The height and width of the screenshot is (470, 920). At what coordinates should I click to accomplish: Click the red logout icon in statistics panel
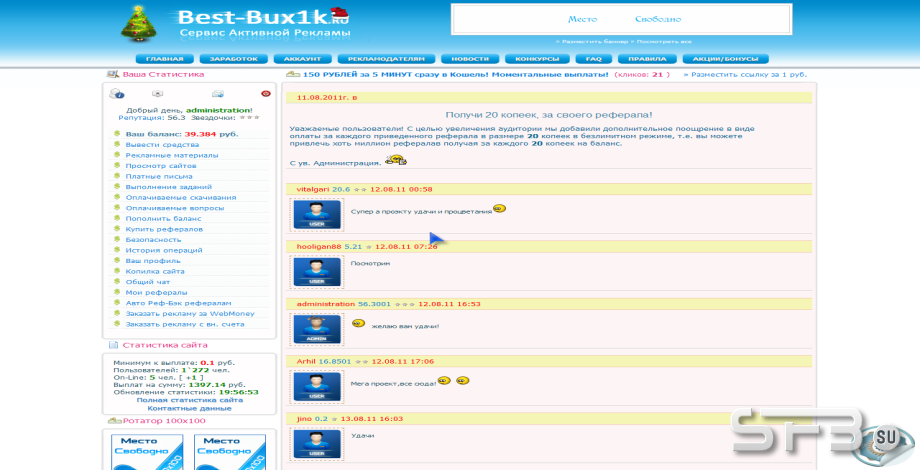266,93
